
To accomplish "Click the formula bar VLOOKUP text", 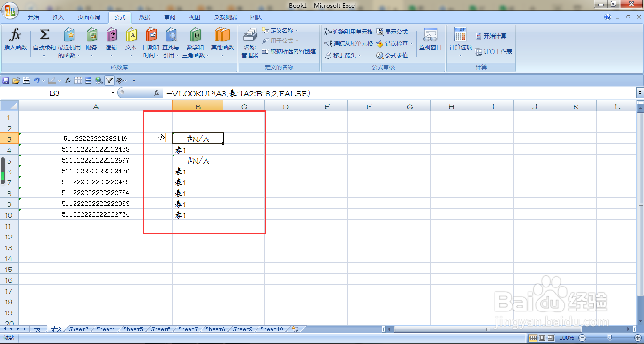I will (x=238, y=93).
